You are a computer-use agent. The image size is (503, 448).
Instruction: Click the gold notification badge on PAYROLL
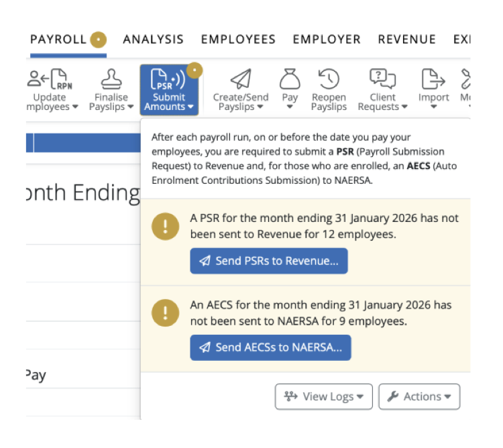coord(98,40)
